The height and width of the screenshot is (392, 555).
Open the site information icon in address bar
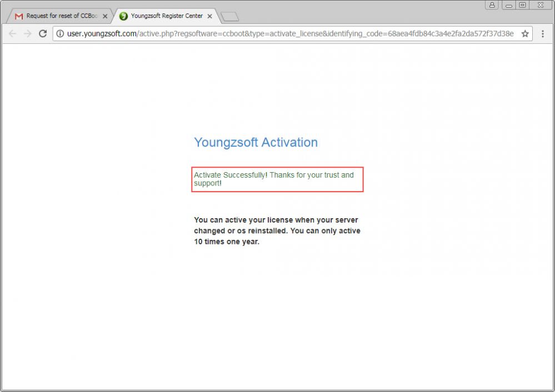pos(60,34)
